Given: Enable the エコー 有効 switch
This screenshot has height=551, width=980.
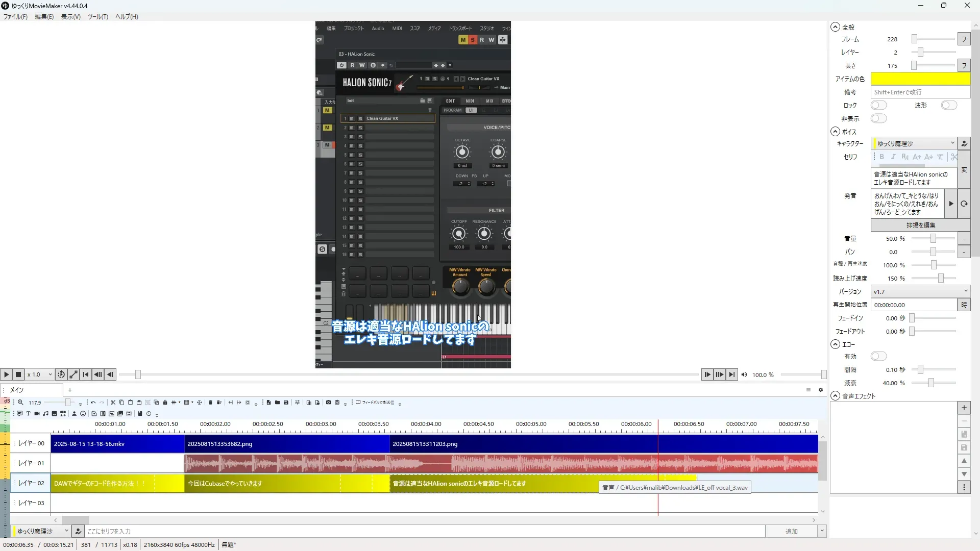Looking at the screenshot, I should (878, 356).
